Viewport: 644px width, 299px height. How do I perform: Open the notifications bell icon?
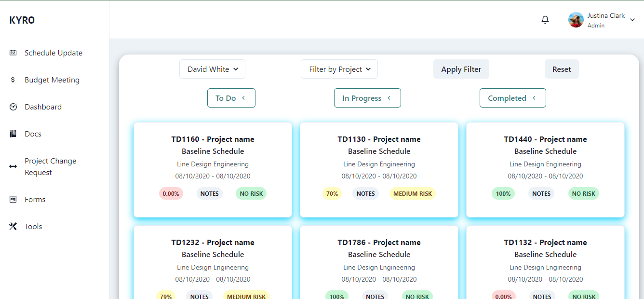(x=545, y=19)
